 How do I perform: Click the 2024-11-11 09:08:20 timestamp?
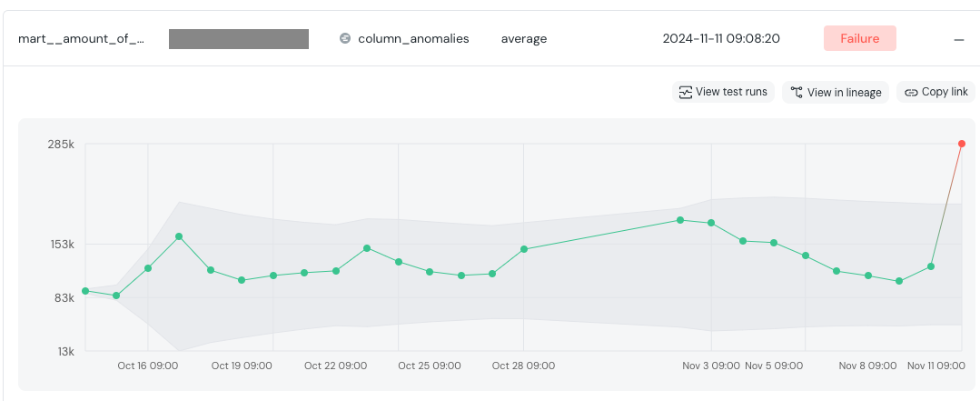click(721, 39)
